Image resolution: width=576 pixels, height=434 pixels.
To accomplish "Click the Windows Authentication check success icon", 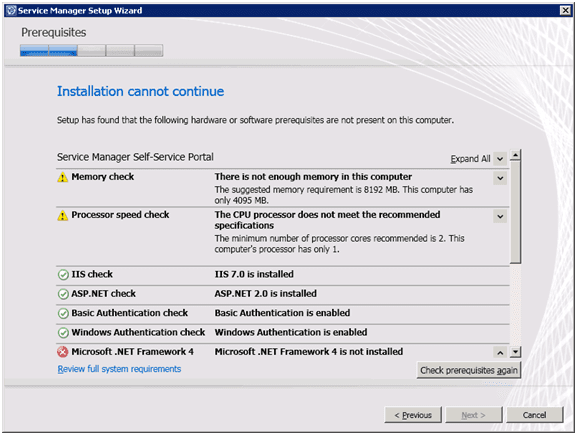I will 63,333.
